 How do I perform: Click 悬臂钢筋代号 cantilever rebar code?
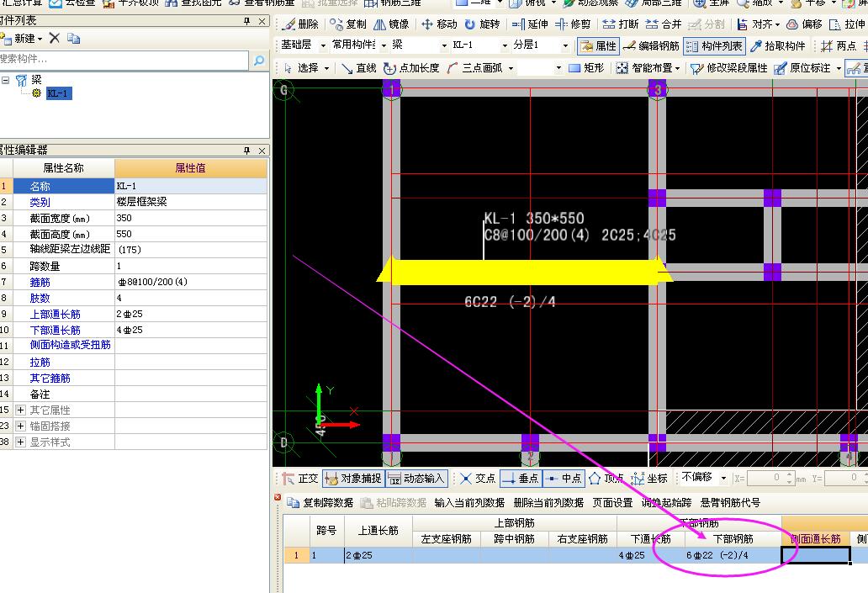pyautogui.click(x=730, y=503)
